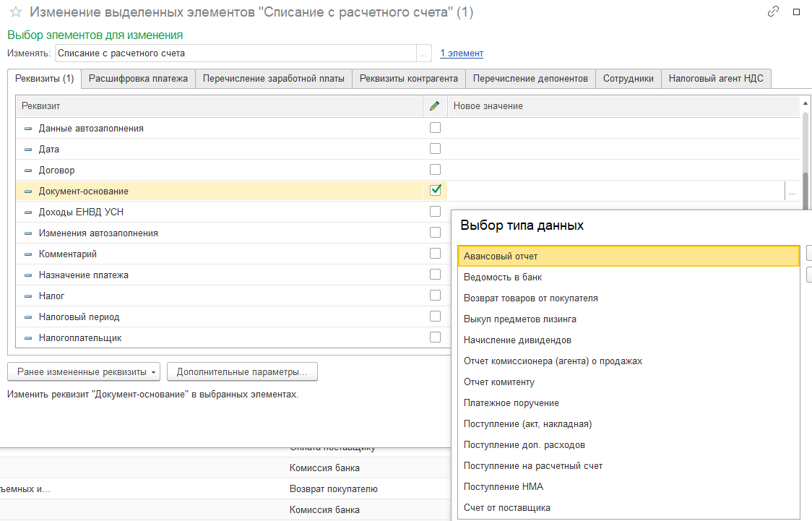Viewport: 812px width, 521px height.
Task: Enable the Дата attribute checkbox
Action: click(435, 149)
